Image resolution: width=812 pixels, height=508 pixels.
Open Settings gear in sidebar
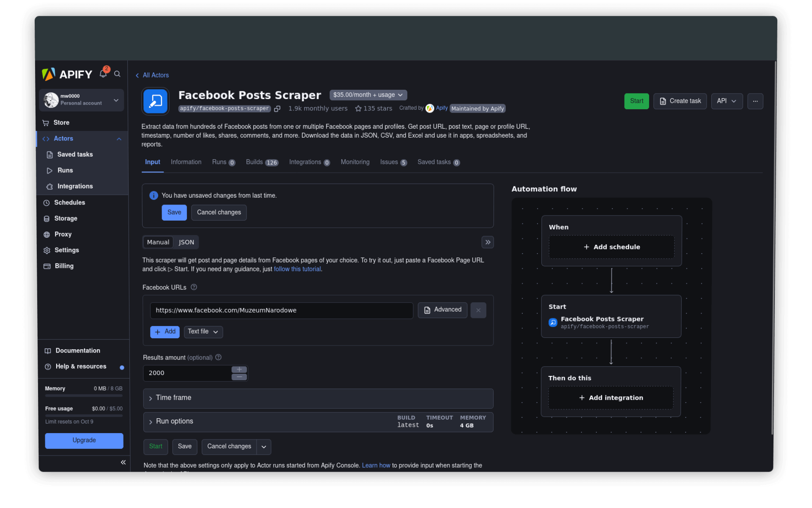tap(47, 250)
